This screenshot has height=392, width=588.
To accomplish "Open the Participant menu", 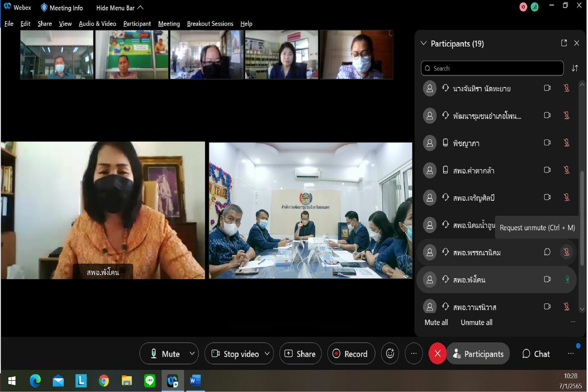I will click(x=137, y=24).
